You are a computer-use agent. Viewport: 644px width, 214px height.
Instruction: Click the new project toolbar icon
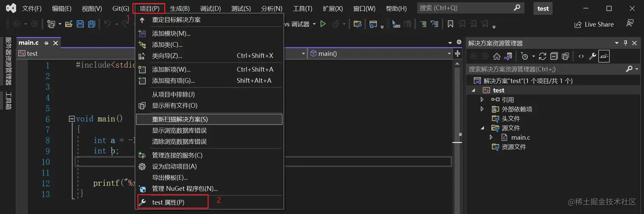(x=51, y=24)
